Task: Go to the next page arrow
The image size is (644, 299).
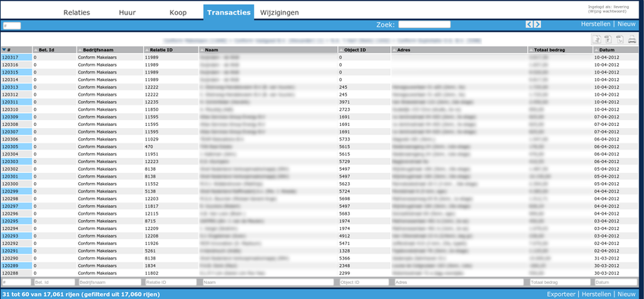Action: pos(538,24)
